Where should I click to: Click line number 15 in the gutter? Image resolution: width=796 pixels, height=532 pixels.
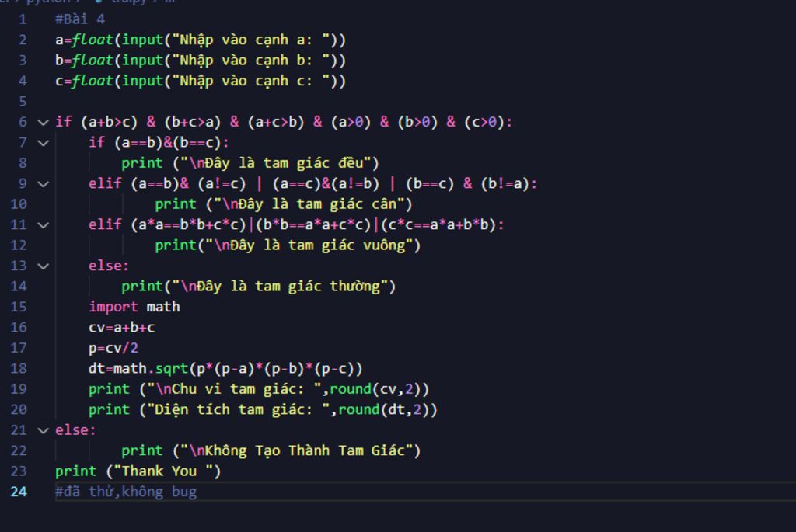tap(19, 307)
